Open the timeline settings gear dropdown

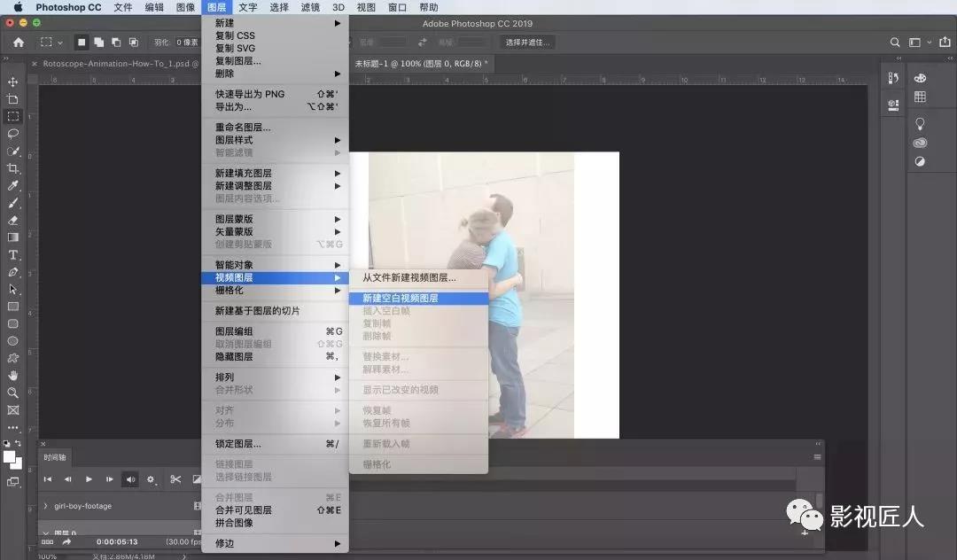click(151, 479)
